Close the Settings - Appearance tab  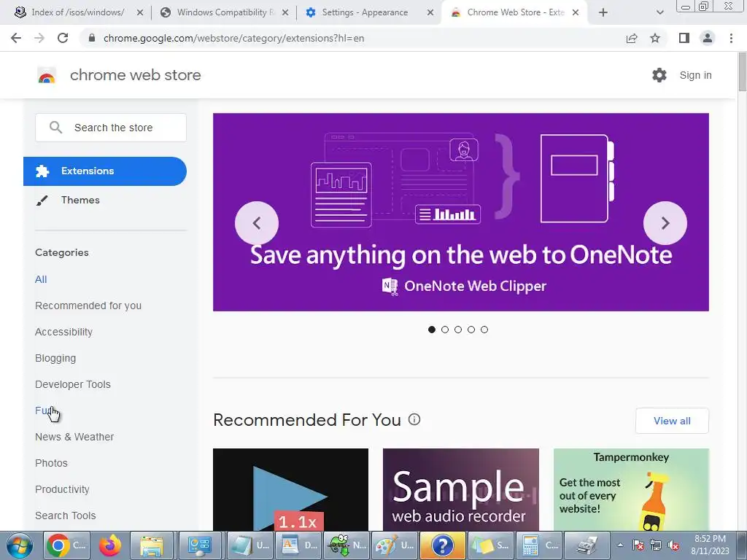click(430, 12)
